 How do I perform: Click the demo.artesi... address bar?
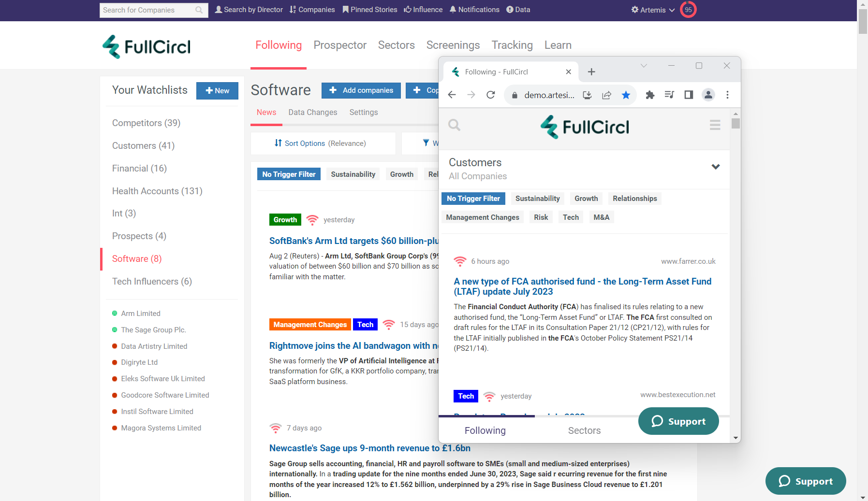549,95
